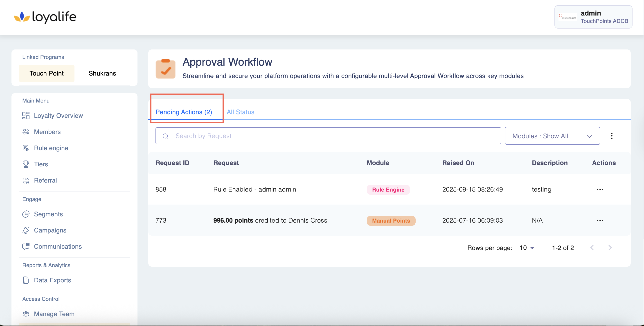This screenshot has height=326, width=644.
Task: Switch to the All Status tab
Action: (240, 112)
